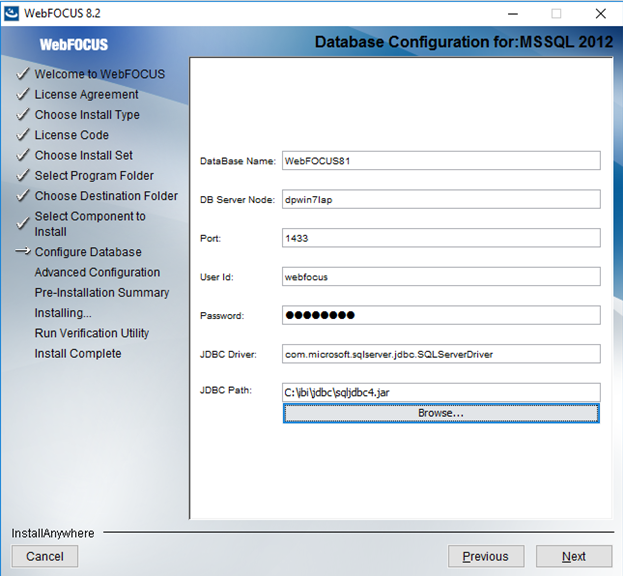Cancel the installation
This screenshot has height=576, width=623.
pos(45,556)
